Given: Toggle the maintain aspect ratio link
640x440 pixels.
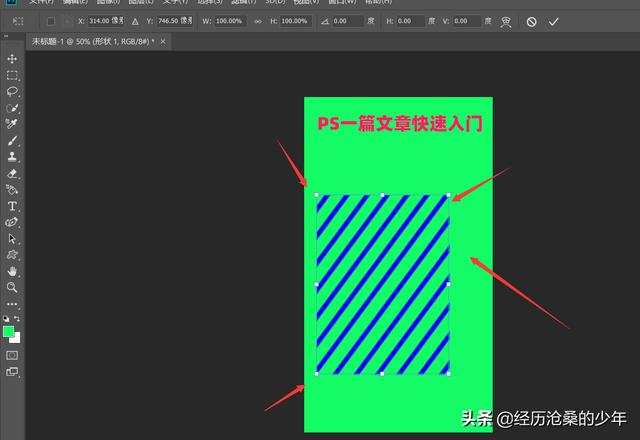Looking at the screenshot, I should click(258, 22).
